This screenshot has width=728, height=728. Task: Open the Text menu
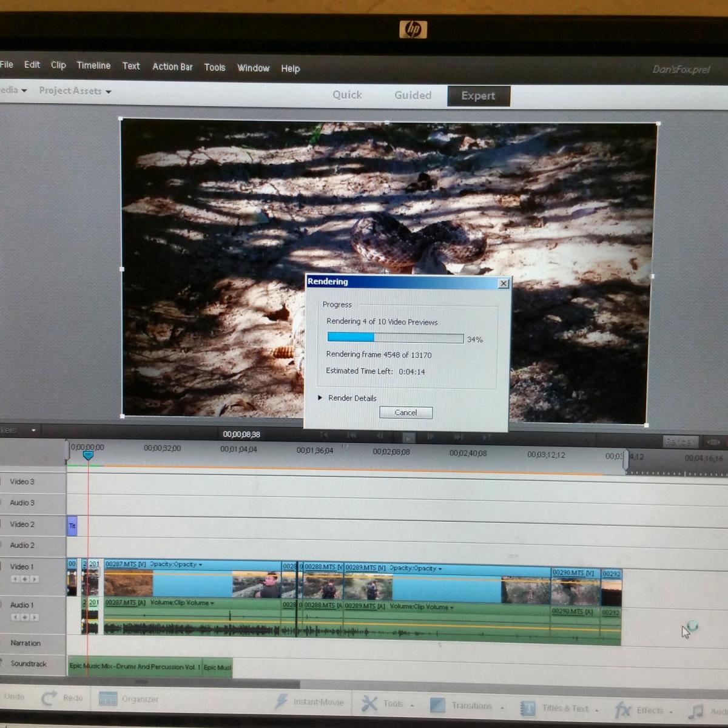[131, 66]
